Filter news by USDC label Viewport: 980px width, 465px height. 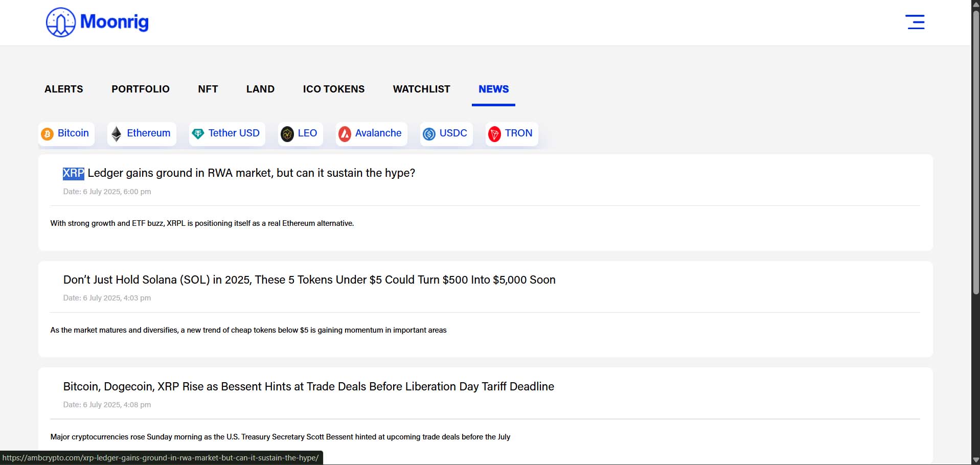click(x=453, y=133)
